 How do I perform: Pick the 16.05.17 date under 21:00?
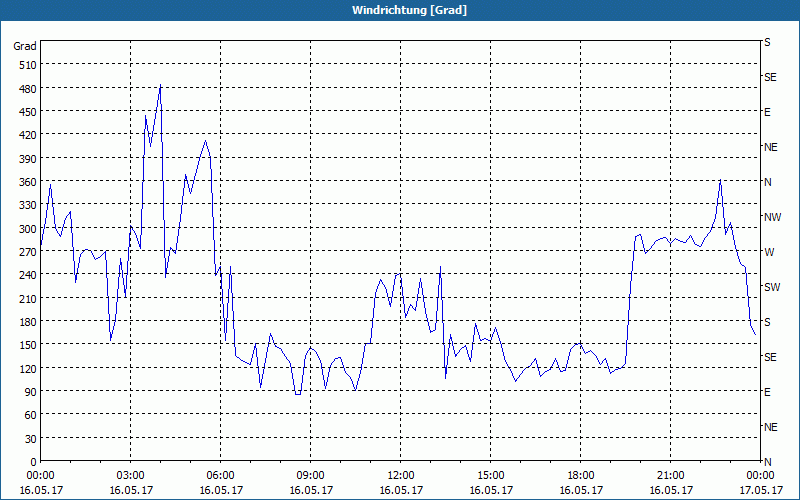tap(671, 490)
